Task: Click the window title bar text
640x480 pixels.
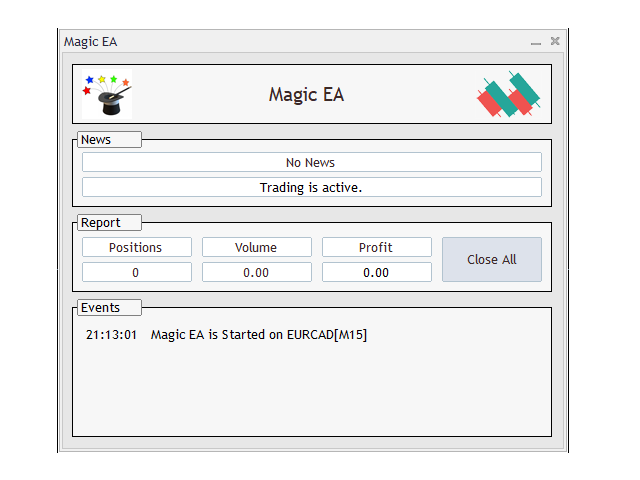Action: (91, 42)
